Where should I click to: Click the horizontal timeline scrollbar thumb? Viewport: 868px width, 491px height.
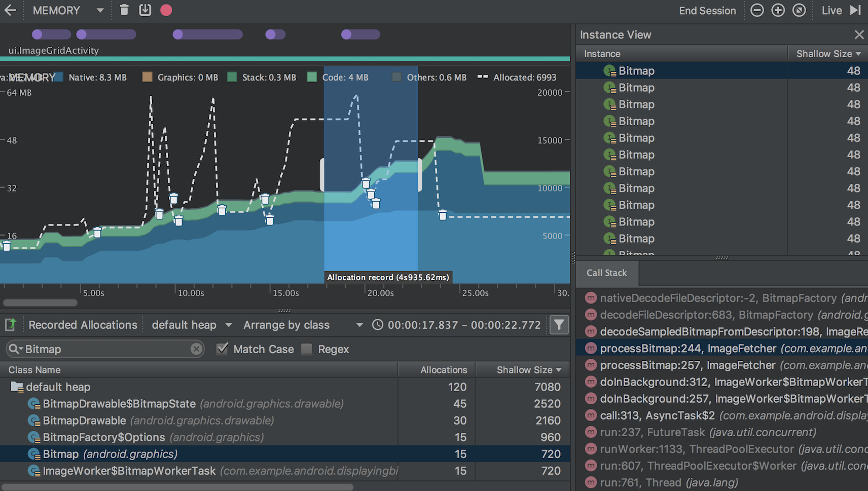tap(40, 303)
